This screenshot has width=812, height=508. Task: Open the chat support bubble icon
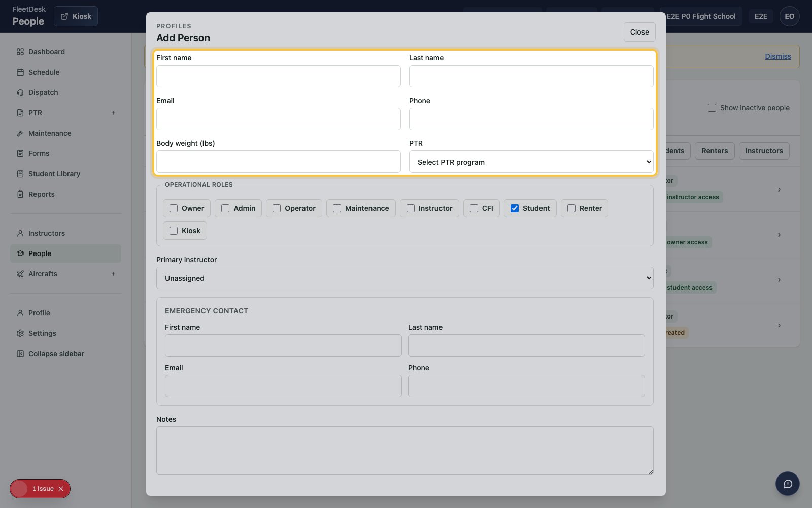pyautogui.click(x=788, y=484)
